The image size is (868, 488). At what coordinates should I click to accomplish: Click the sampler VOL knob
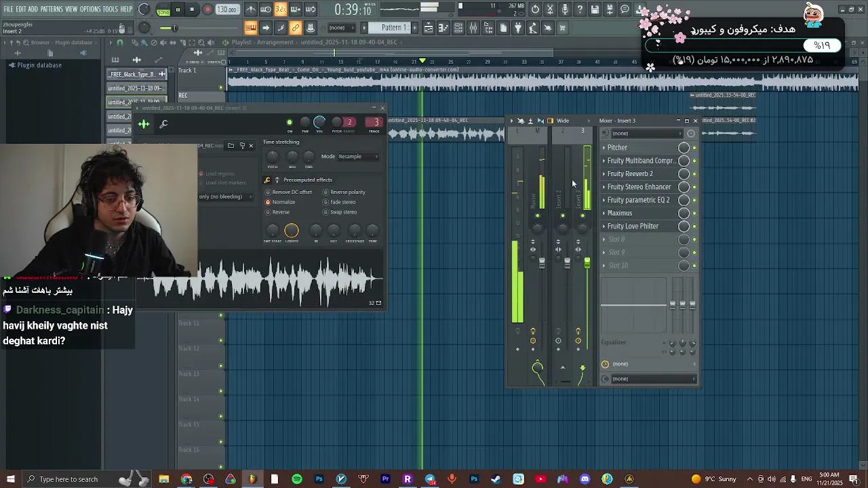[x=319, y=123]
